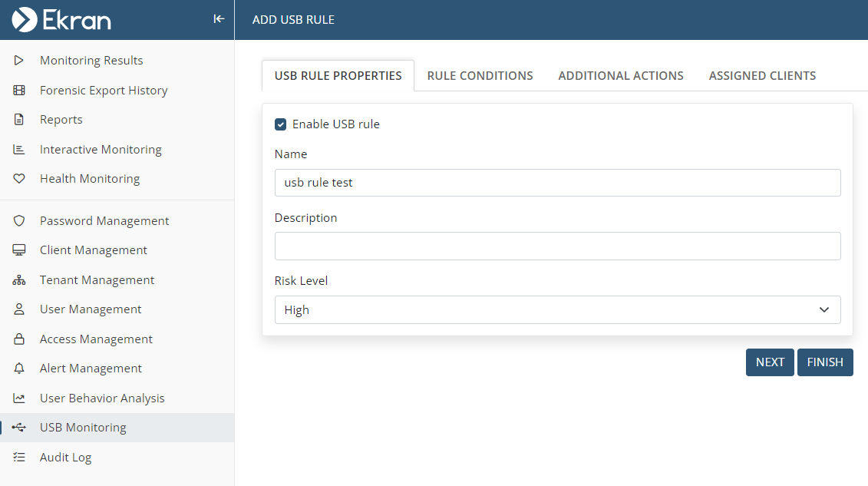This screenshot has width=868, height=486.
Task: Collapse the sidebar navigation panel
Action: pyautogui.click(x=219, y=19)
